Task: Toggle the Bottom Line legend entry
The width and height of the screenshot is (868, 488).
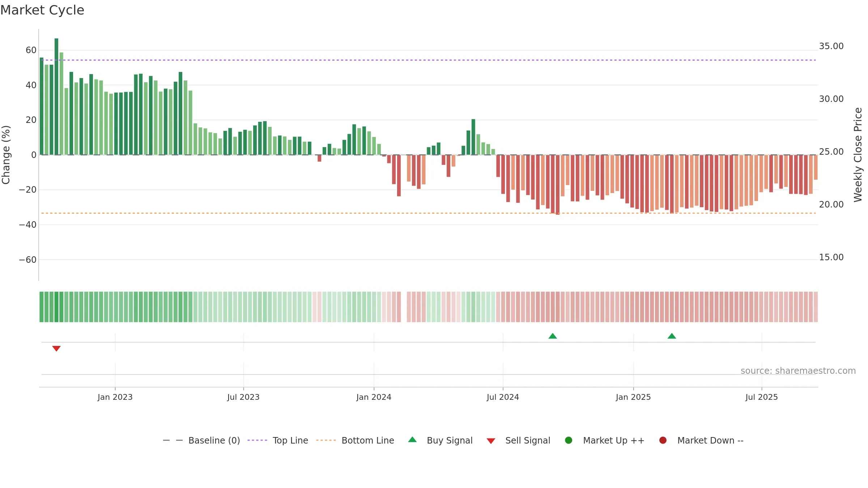Action: [x=355, y=440]
